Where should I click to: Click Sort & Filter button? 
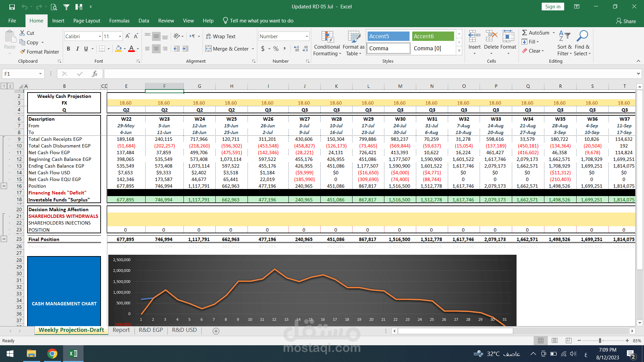point(564,43)
